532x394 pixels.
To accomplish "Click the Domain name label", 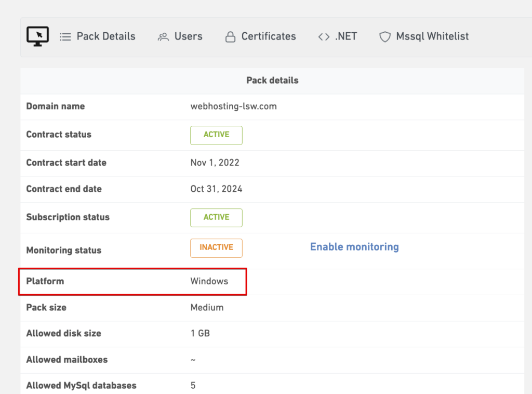I will point(55,106).
